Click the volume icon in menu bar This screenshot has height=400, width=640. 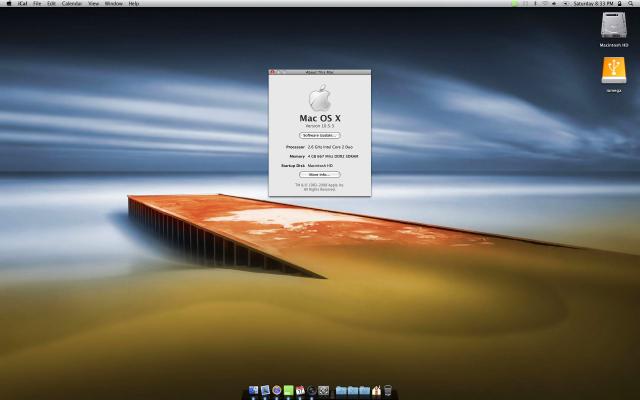pyautogui.click(x=554, y=3)
